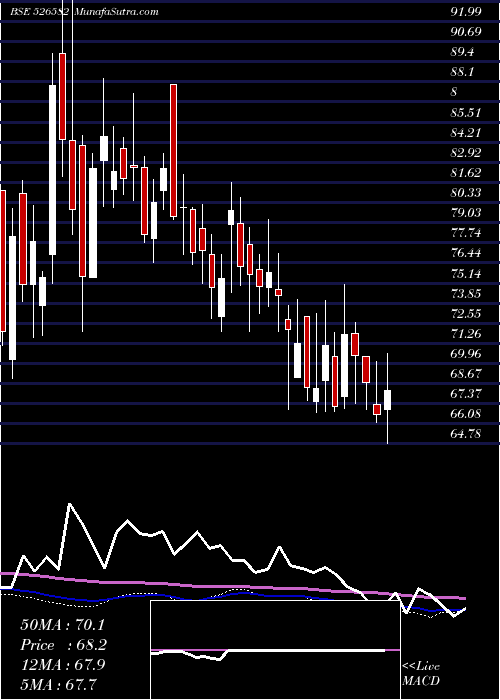Select the 79.03 price label
This screenshot has width=500, height=700.
(x=466, y=213)
